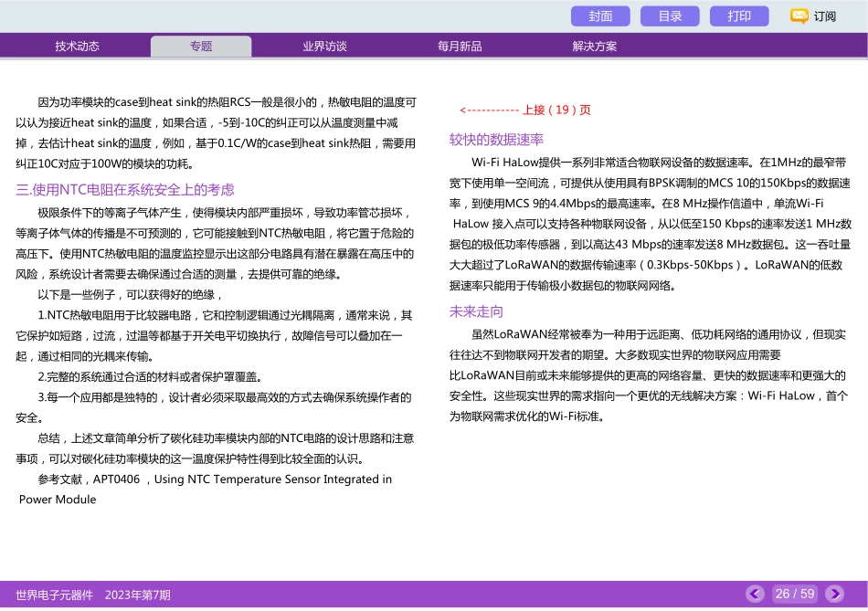The image size is (868, 611).
Task: Go to next page using right arrow
Action: pos(838,595)
